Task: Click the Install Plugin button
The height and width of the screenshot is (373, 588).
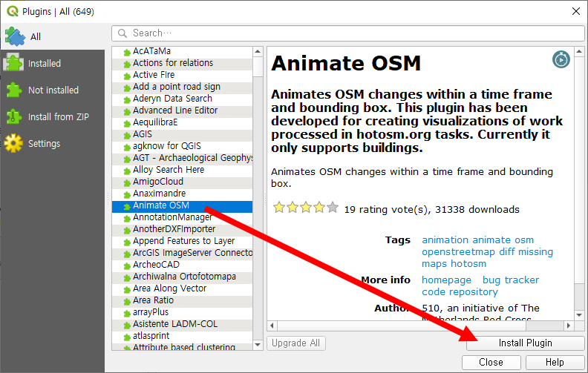Action: point(526,343)
